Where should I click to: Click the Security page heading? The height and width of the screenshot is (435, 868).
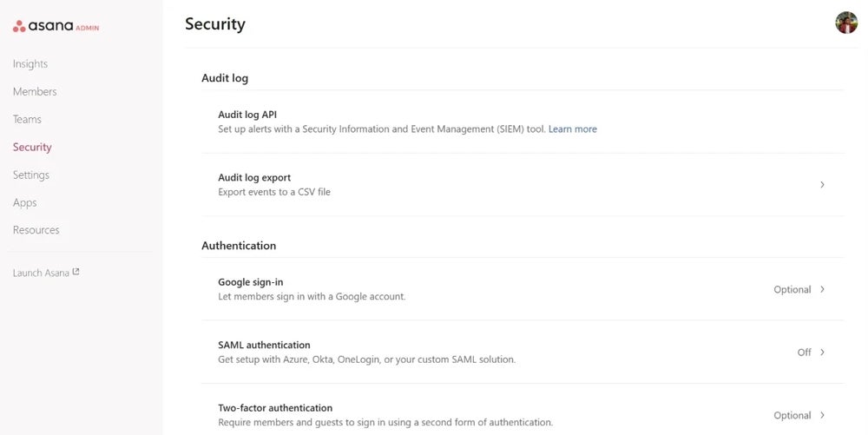point(214,23)
